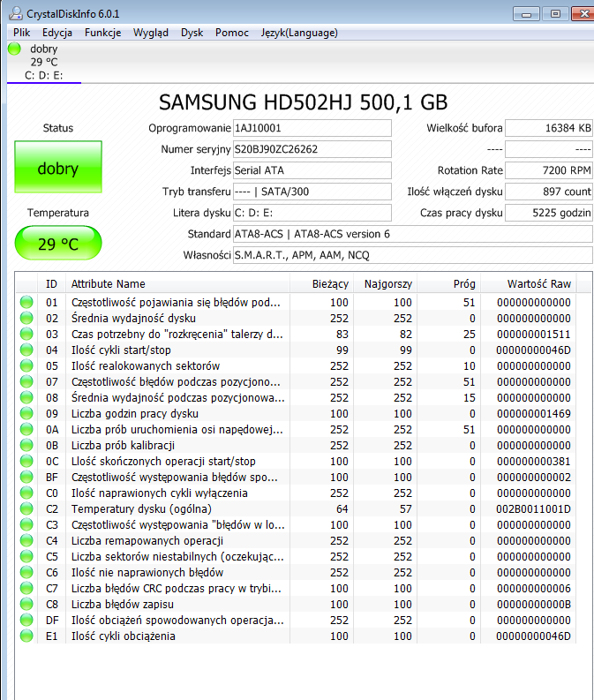Click status icon for attribute C0
Image resolution: width=594 pixels, height=700 pixels.
(x=26, y=493)
